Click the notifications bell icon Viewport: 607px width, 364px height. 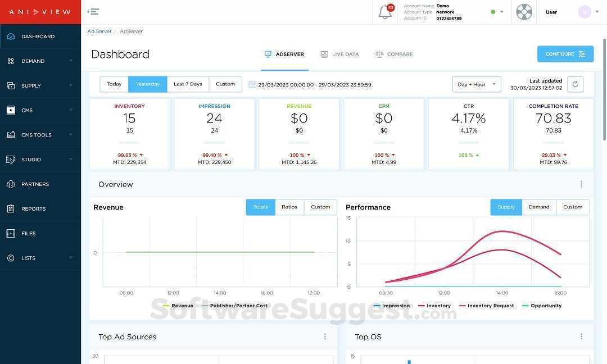pos(386,11)
